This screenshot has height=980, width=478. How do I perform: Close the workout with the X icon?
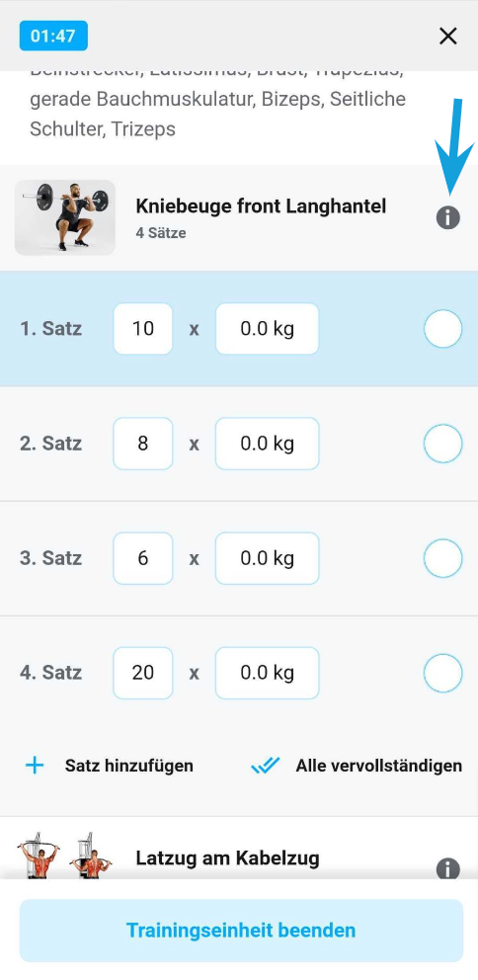coord(448,37)
